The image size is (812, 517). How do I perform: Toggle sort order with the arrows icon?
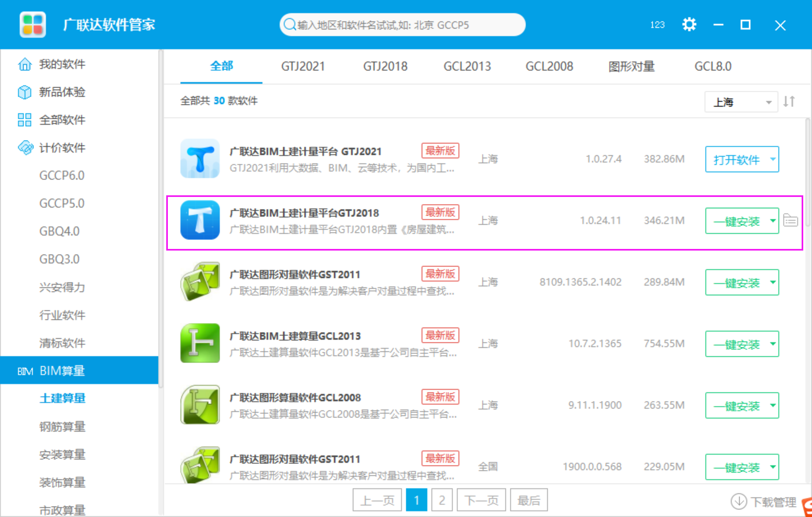point(789,102)
